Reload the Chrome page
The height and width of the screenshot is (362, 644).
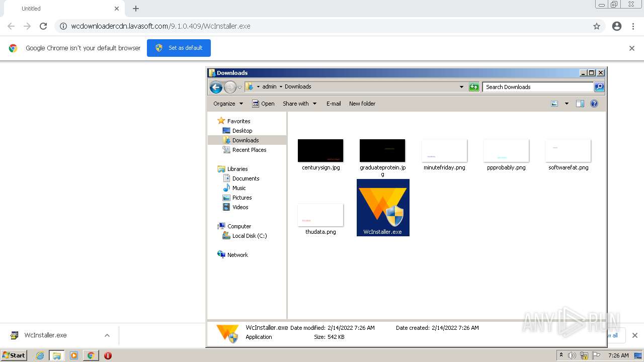coord(43,26)
